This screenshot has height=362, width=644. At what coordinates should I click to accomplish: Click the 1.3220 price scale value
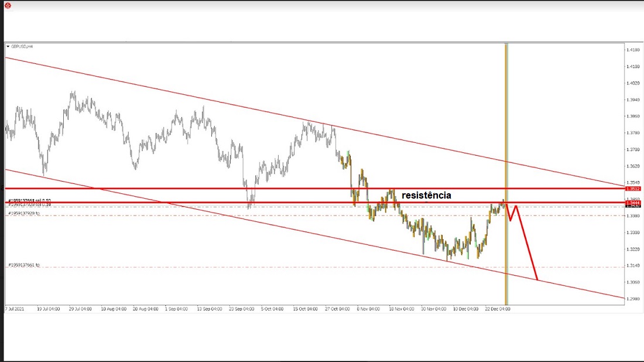click(x=633, y=249)
